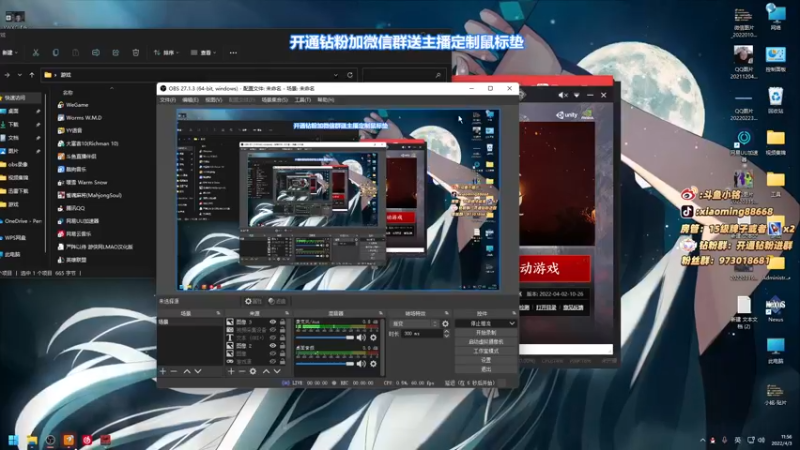Go up one folder level in Explorer
Viewport: 800px width, 450px height.
coord(32,75)
